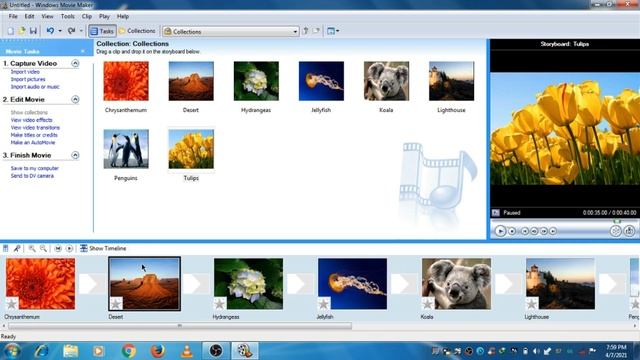Open the Clip menu
Screen dimensions: 640x360
(87, 16)
